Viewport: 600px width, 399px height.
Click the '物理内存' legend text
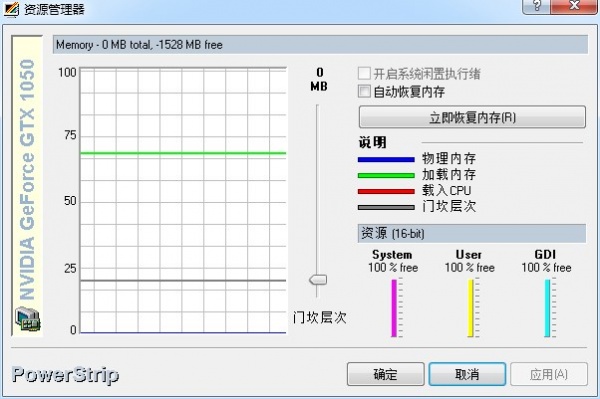pos(449,159)
